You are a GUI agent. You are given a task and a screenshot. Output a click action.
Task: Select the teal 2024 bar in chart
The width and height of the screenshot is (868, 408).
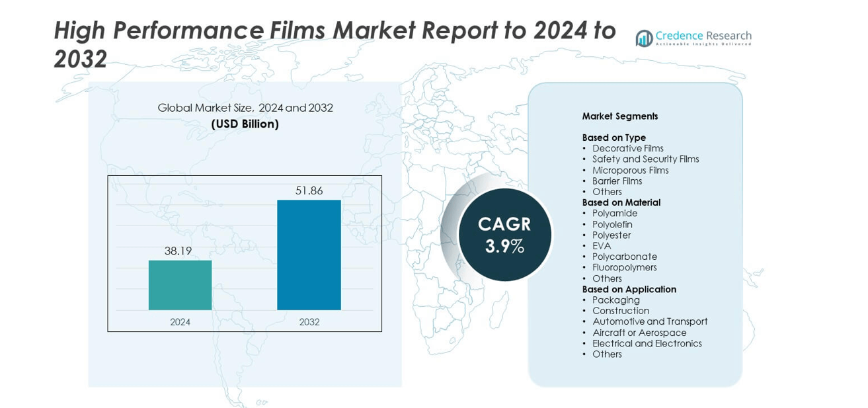[x=180, y=285]
